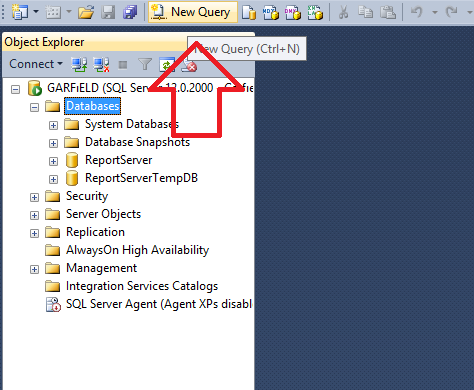Collapse the GARFIELD server node
Image resolution: width=474 pixels, height=390 pixels.
click(15, 89)
